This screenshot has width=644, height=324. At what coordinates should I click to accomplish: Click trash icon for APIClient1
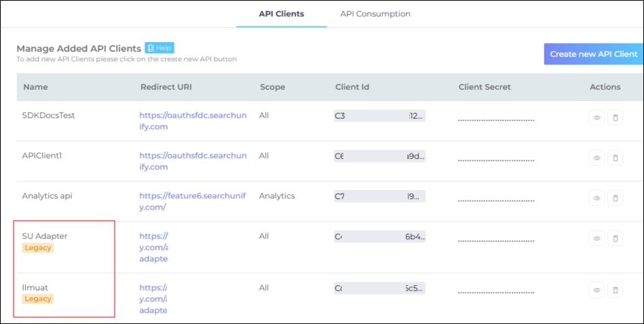[x=615, y=158]
